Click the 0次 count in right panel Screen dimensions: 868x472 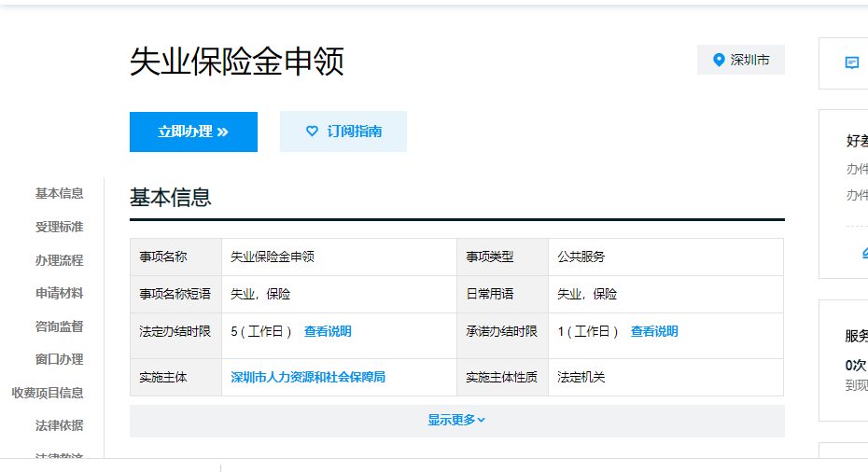856,366
